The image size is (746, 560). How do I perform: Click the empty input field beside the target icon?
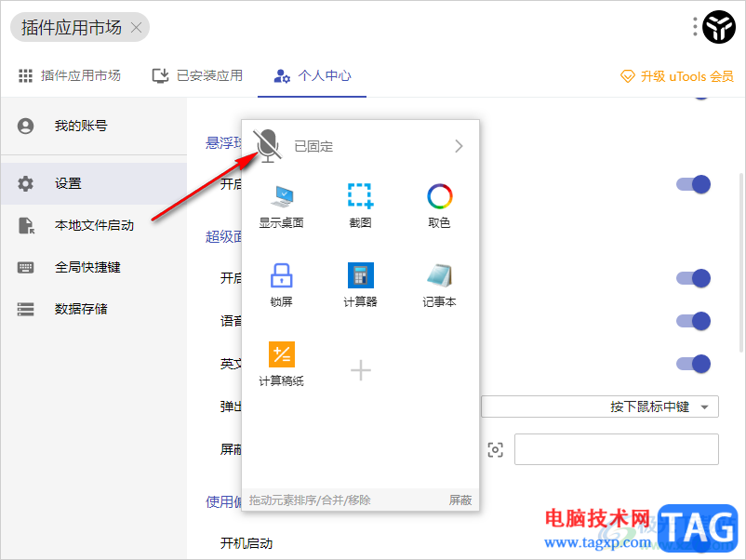pyautogui.click(x=617, y=449)
